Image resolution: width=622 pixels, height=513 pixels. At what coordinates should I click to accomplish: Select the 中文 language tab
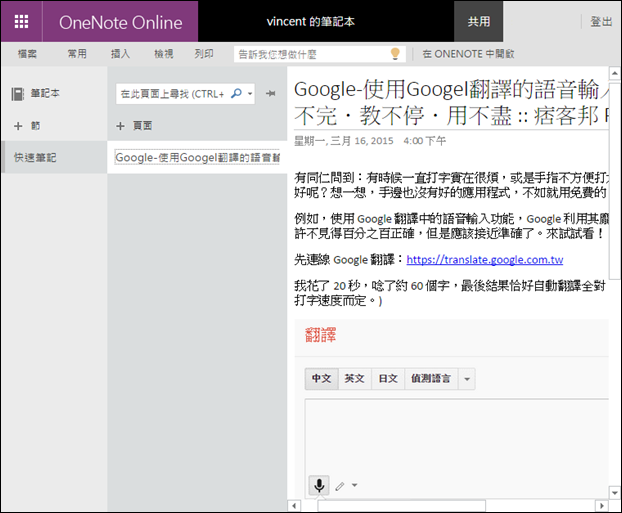point(321,379)
